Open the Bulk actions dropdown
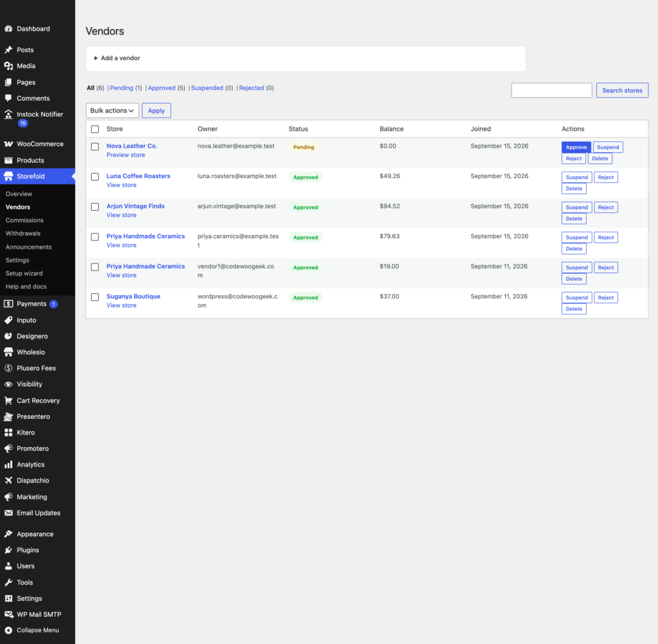Viewport: 658px width, 644px height. click(x=112, y=111)
